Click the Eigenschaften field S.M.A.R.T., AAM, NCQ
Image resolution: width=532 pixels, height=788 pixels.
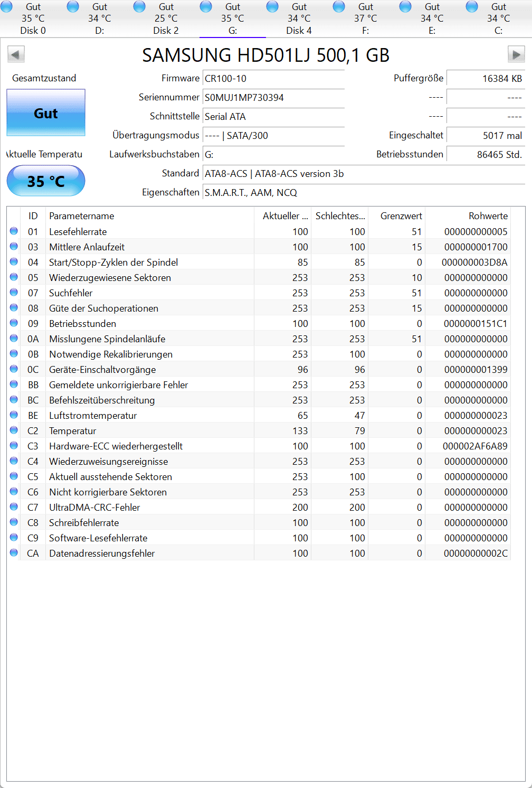364,193
